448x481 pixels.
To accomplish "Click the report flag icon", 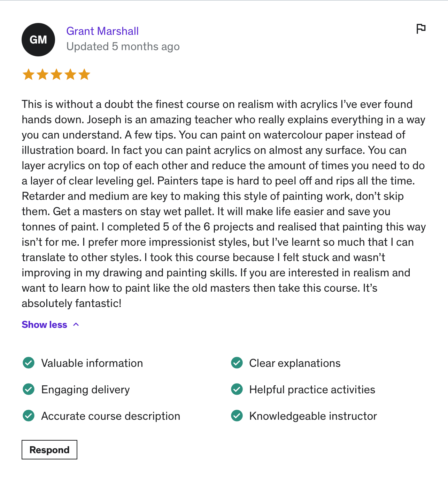I will tap(421, 29).
